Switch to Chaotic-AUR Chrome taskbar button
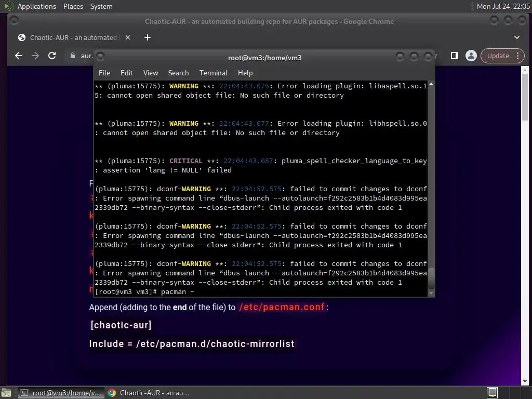 click(x=149, y=393)
